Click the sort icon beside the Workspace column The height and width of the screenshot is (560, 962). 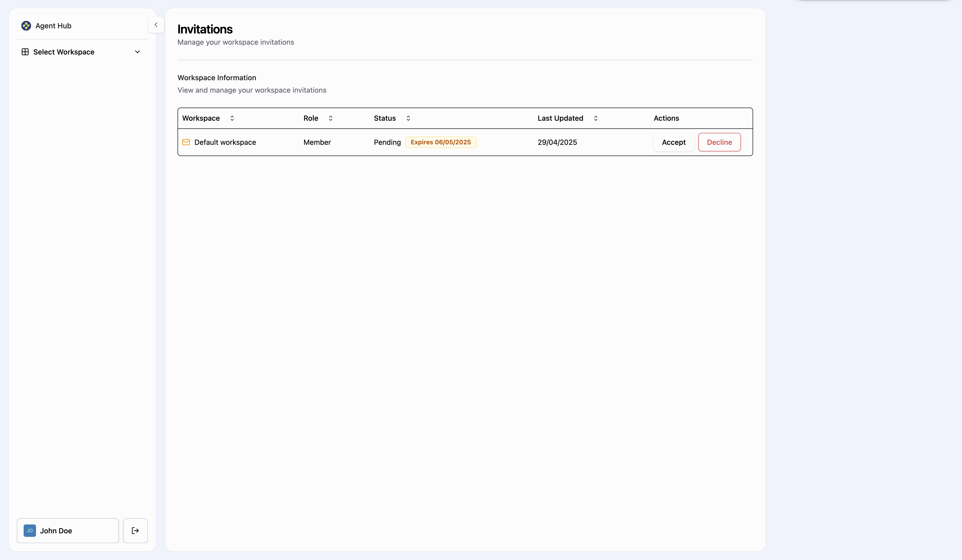coord(232,118)
